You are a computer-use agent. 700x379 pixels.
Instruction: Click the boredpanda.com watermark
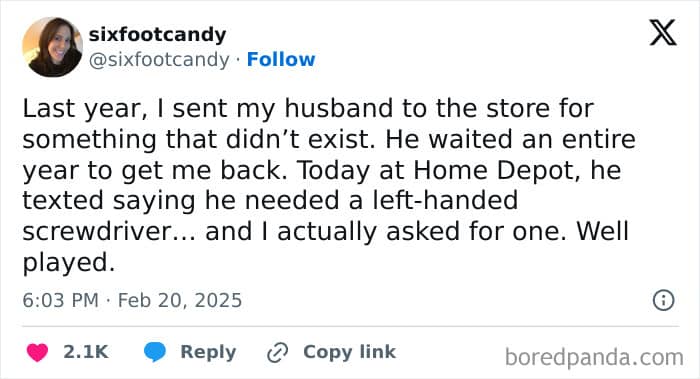pyautogui.click(x=594, y=357)
